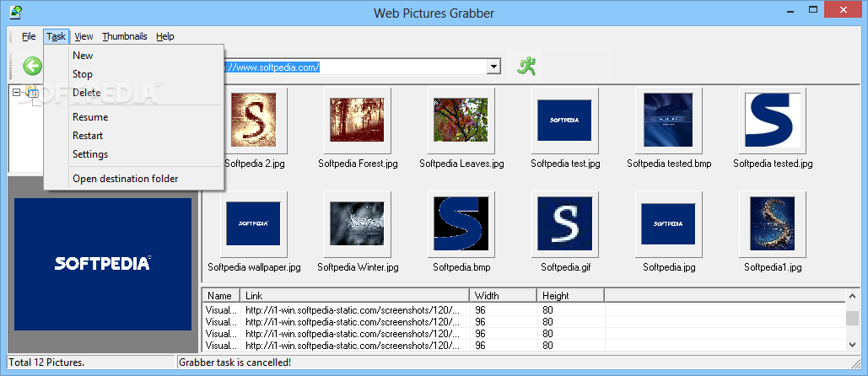Close the open Task menu

56,36
